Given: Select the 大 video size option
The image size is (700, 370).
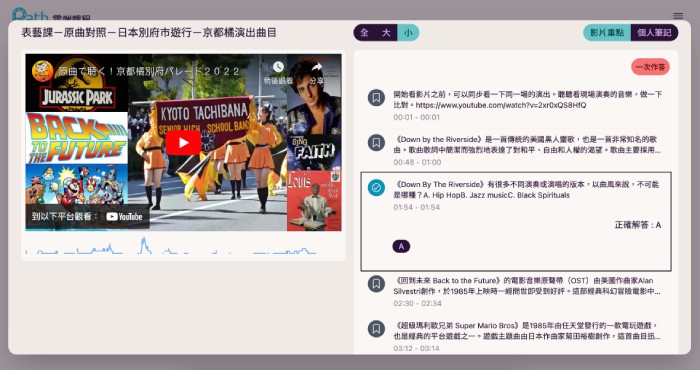Looking at the screenshot, I should point(386,33).
